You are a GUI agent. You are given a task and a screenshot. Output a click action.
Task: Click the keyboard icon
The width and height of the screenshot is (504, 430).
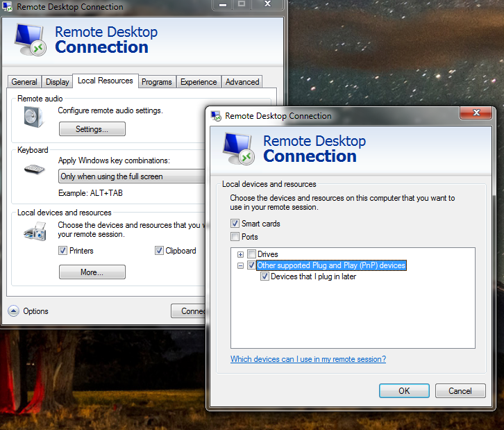coord(35,169)
